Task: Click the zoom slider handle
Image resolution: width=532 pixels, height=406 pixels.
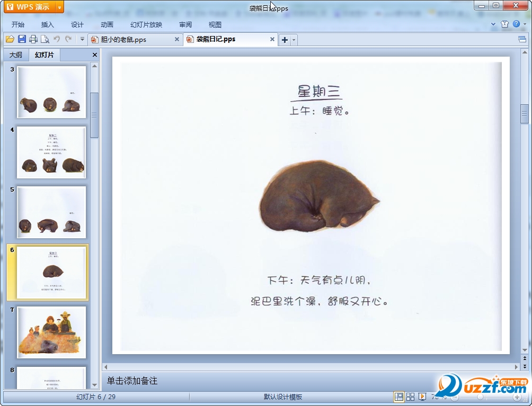Action: (480, 397)
